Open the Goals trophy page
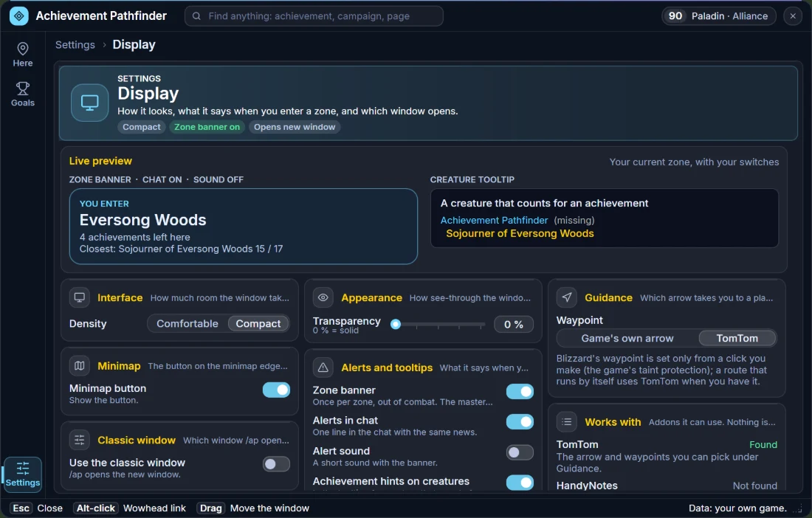Image resolution: width=812 pixels, height=518 pixels. [23, 94]
